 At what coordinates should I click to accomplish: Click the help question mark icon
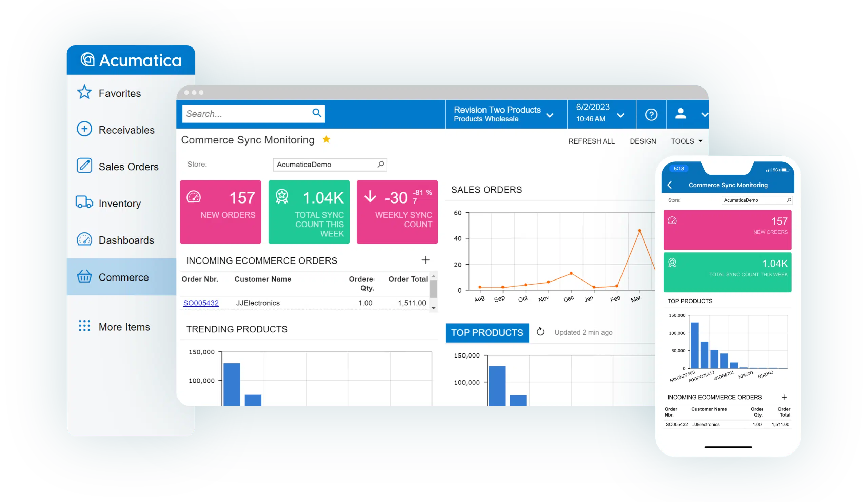click(x=651, y=114)
